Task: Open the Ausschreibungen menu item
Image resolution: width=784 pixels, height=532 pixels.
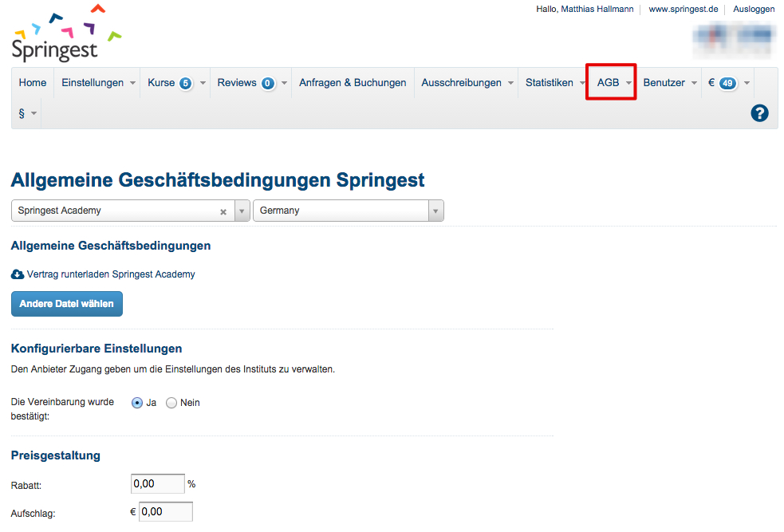Action: (461, 82)
